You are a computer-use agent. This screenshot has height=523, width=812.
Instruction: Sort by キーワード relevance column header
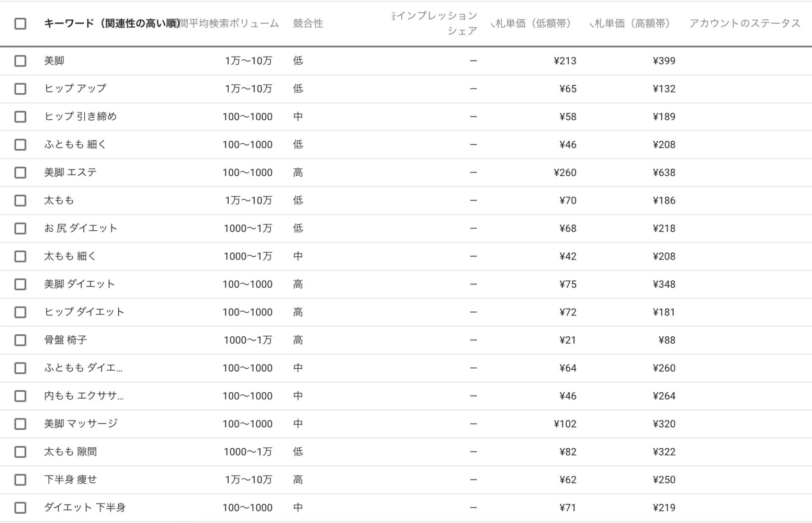pos(111,24)
